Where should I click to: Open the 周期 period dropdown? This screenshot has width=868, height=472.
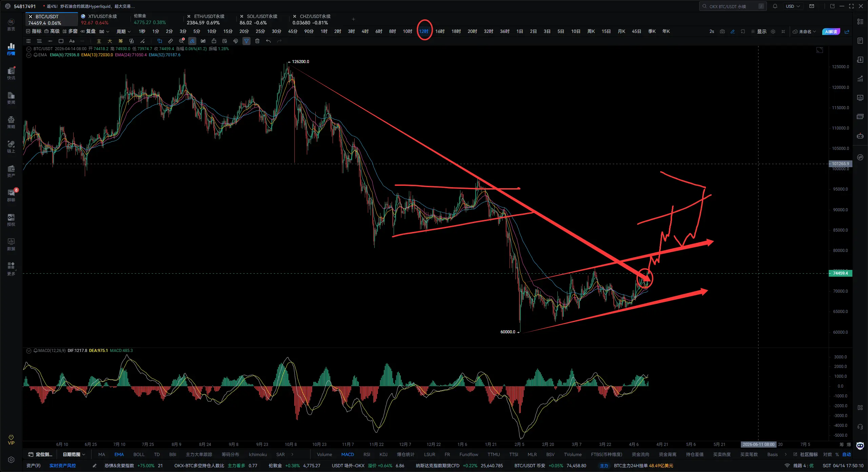(x=123, y=32)
